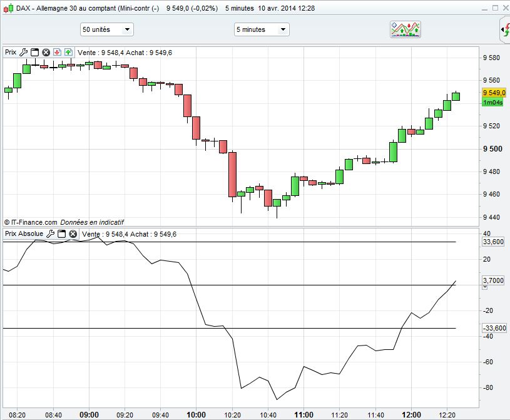Click the 09:00 time axis label
Image resolution: width=510 pixels, height=420 pixels.
click(89, 415)
